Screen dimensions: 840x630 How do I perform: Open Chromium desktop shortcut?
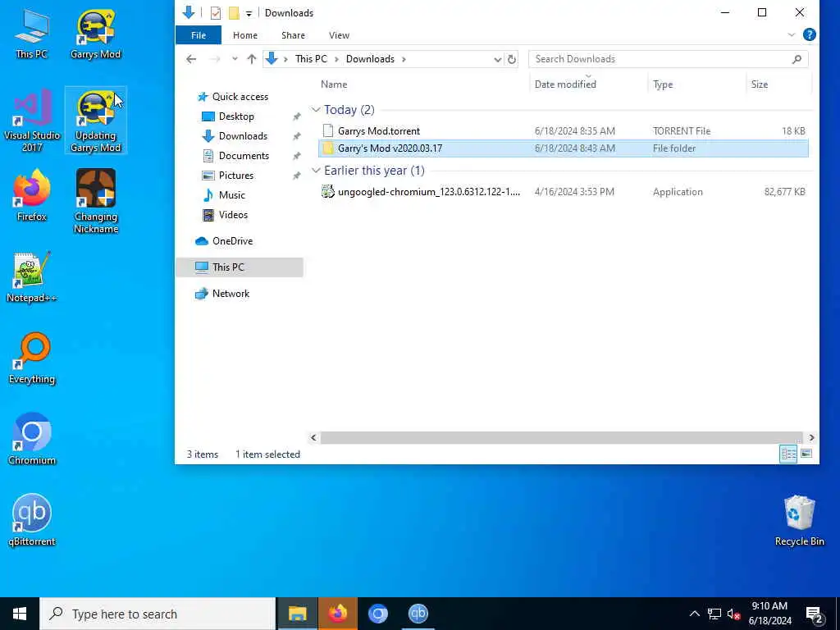point(32,440)
